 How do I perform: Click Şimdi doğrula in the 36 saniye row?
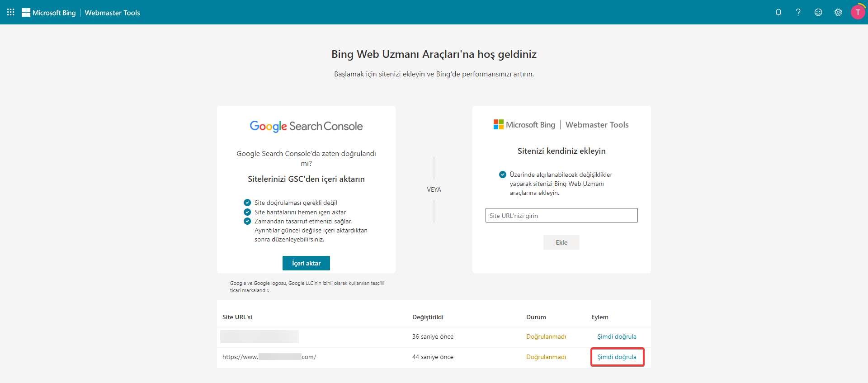pyautogui.click(x=617, y=336)
